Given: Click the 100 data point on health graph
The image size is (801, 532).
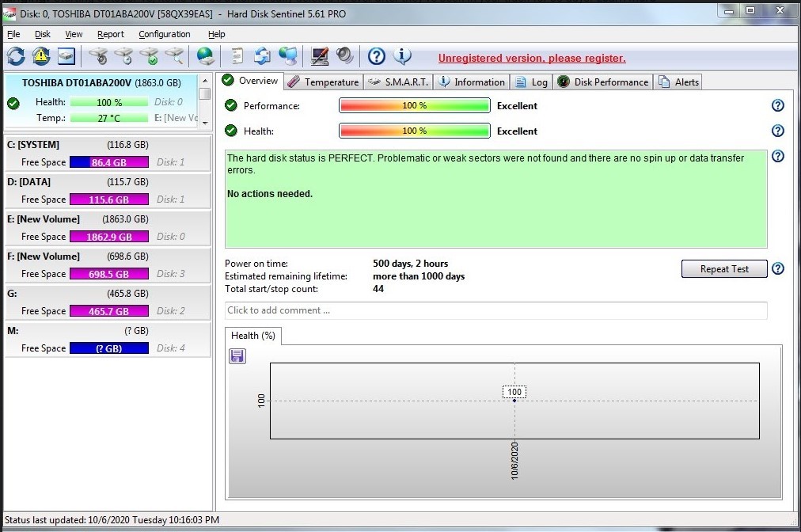Looking at the screenshot, I should (514, 400).
